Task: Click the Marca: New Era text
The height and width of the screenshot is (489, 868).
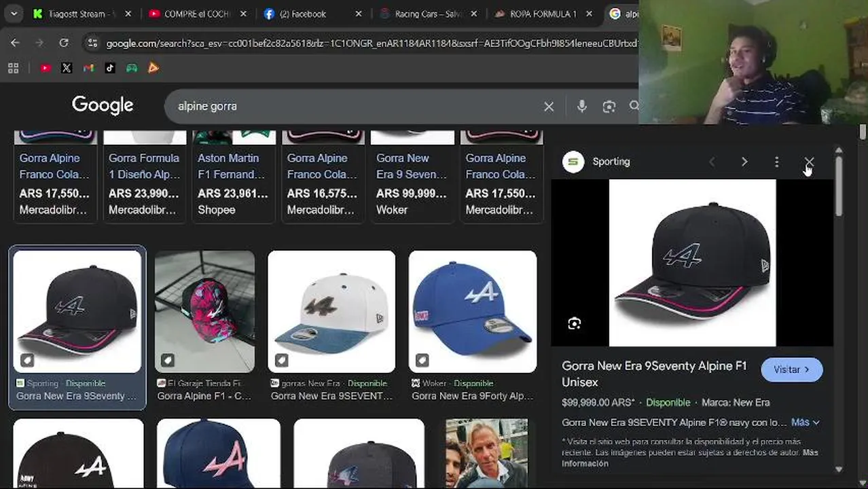Action: point(736,402)
